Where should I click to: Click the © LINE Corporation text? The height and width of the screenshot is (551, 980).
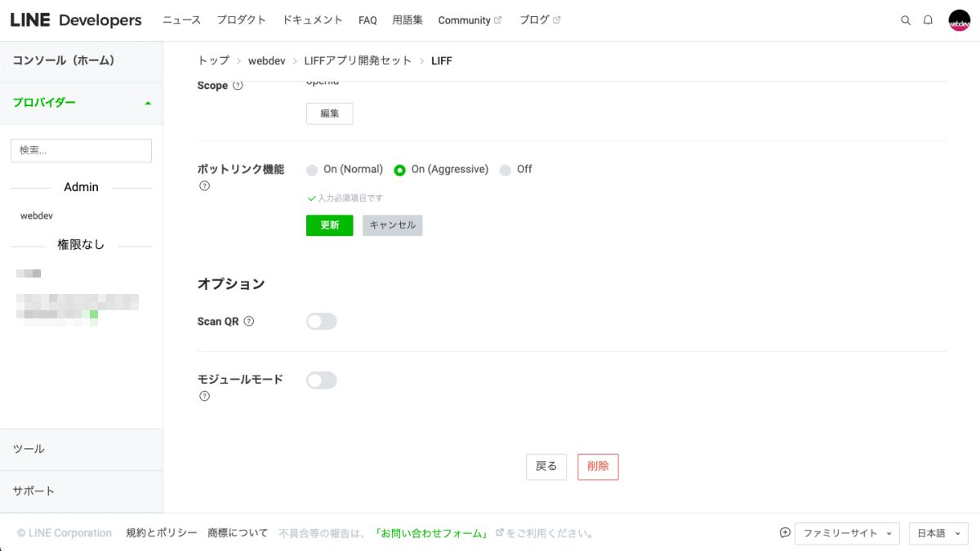[65, 533]
